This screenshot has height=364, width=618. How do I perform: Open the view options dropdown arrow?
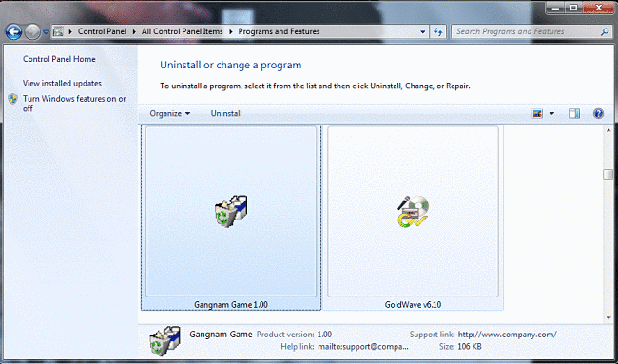551,114
